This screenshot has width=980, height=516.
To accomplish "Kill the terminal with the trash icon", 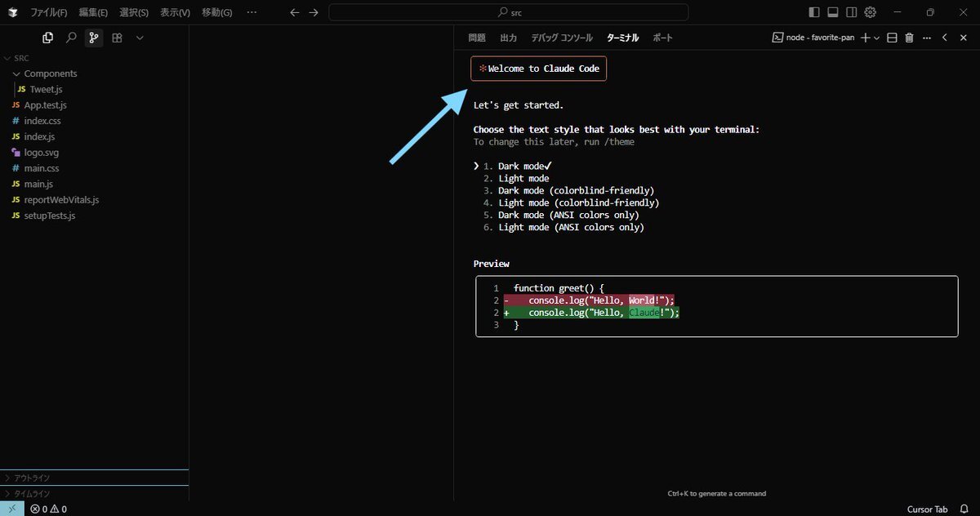I will point(909,38).
